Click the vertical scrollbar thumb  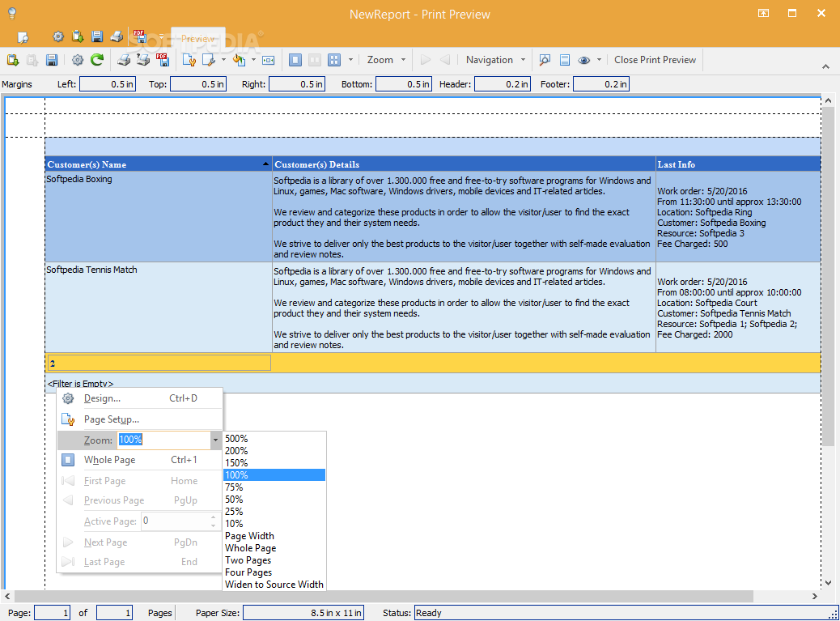(x=828, y=276)
